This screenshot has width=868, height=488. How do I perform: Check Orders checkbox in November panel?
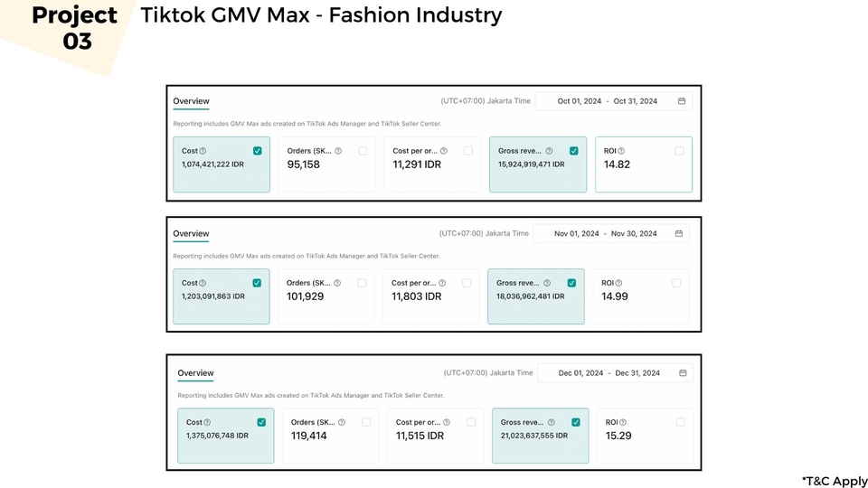coord(362,283)
